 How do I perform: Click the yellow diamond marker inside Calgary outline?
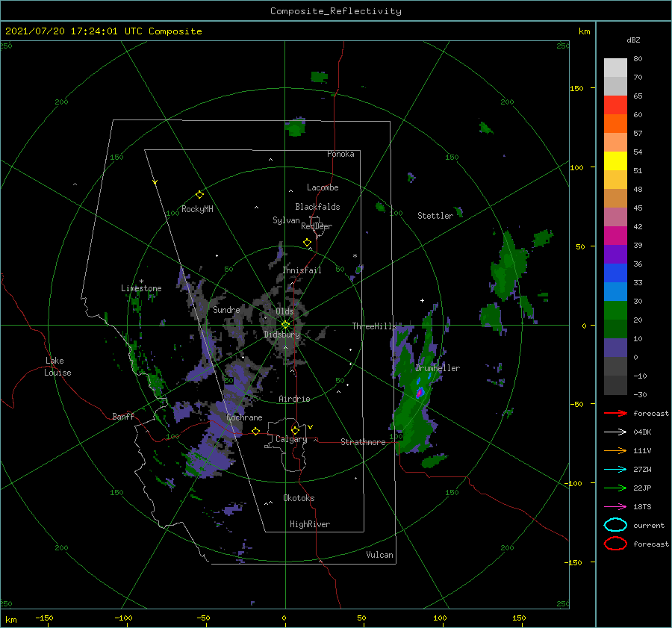point(295,430)
